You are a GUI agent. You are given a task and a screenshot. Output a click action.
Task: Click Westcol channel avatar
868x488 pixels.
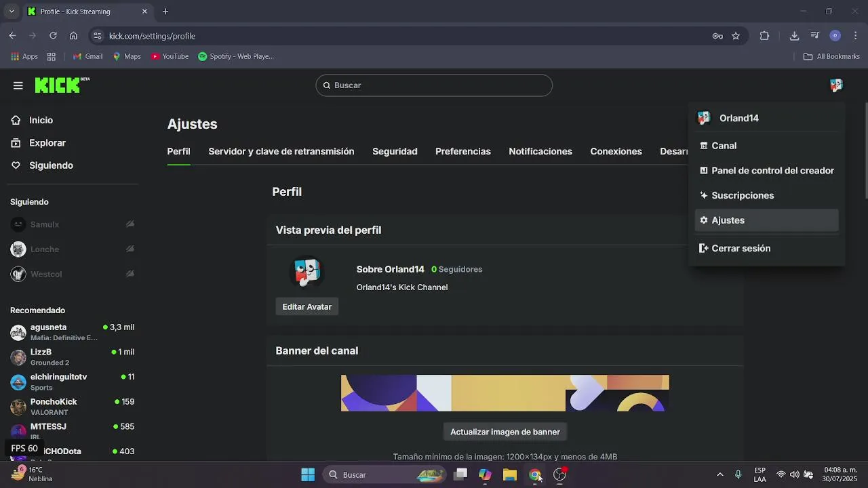pos(18,274)
